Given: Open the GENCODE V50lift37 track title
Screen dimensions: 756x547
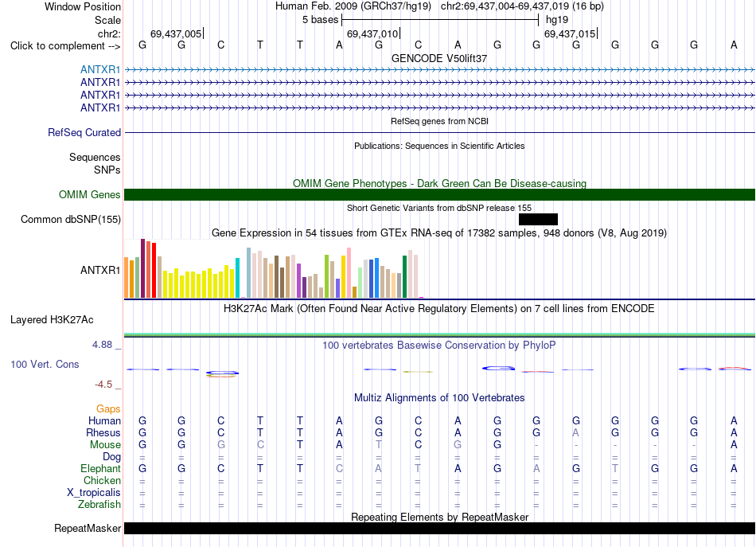Looking at the screenshot, I should (x=439, y=58).
